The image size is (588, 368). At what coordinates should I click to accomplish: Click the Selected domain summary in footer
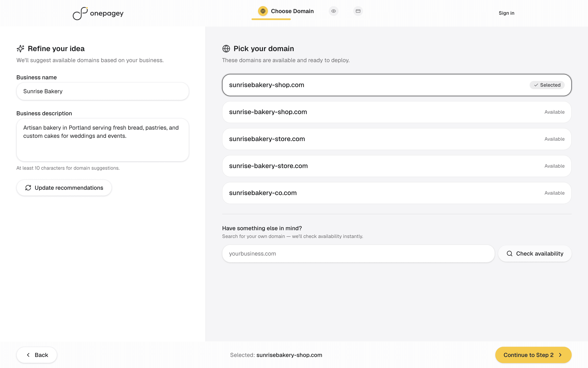pos(276,355)
